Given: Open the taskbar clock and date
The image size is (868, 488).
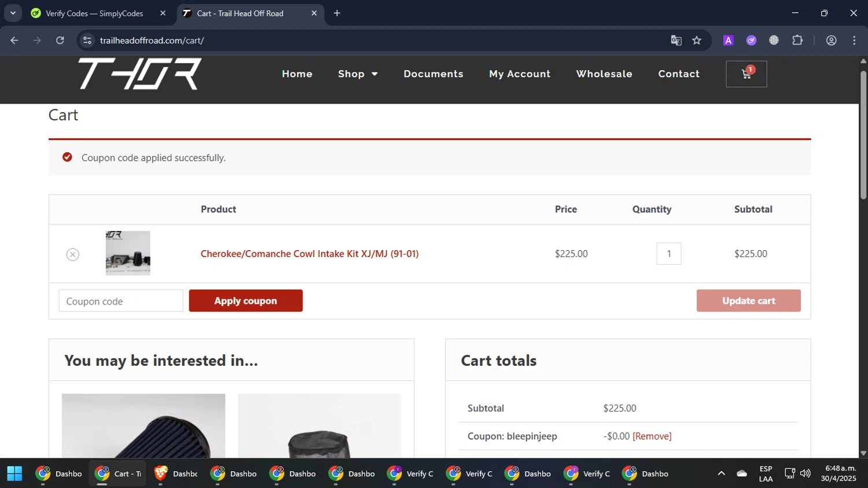Looking at the screenshot, I should [x=838, y=474].
